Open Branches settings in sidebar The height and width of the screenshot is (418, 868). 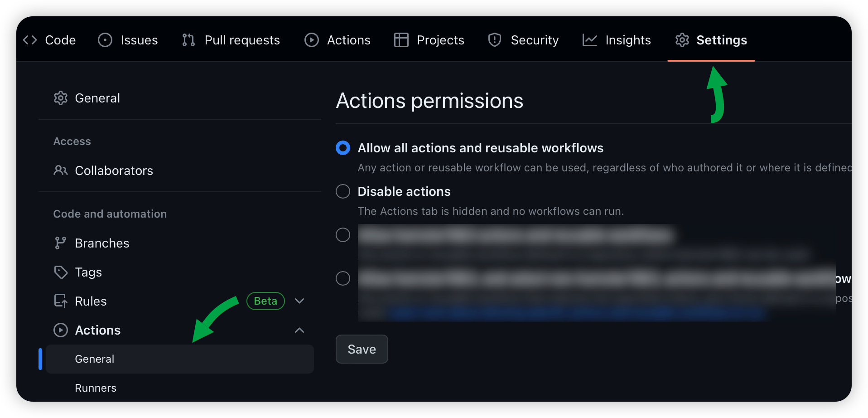tap(102, 243)
